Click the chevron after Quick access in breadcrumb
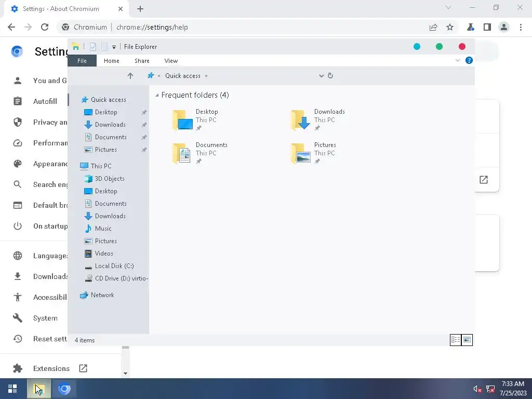The width and height of the screenshot is (532, 399). 206,76
